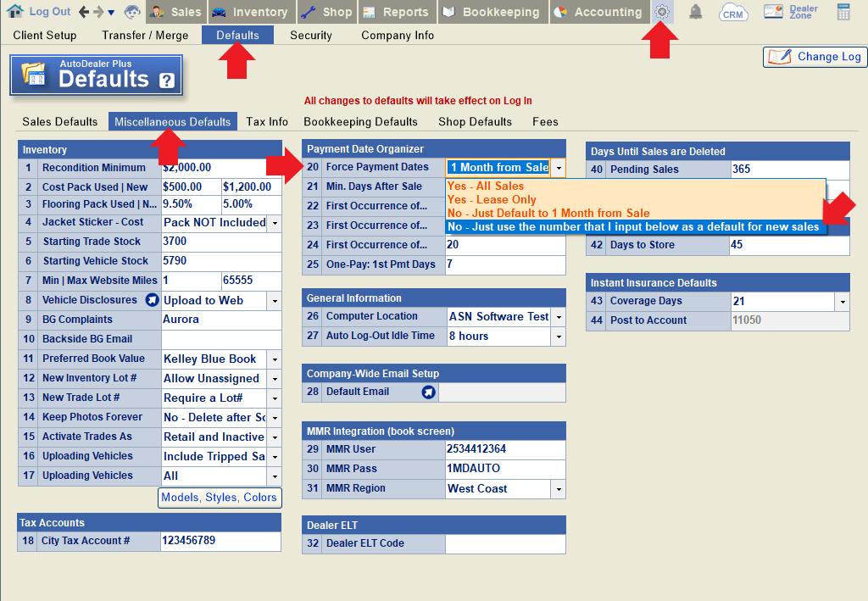Image resolution: width=868 pixels, height=601 pixels.
Task: Select the Defaults tab
Action: (237, 35)
